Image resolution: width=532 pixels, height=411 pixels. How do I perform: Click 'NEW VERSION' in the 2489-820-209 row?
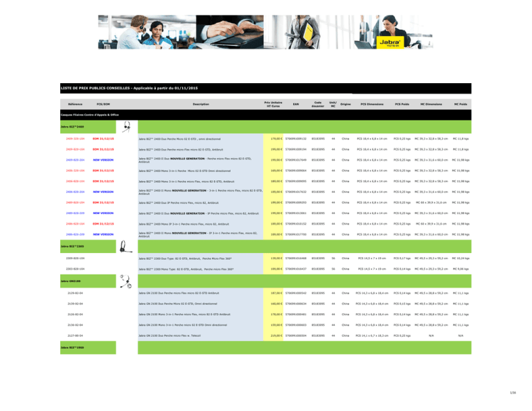point(103,213)
